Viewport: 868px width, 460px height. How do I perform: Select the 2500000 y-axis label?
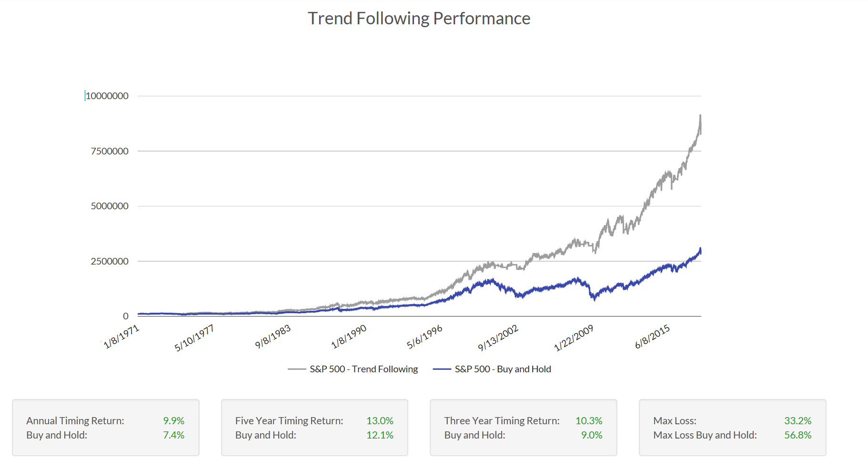point(110,261)
